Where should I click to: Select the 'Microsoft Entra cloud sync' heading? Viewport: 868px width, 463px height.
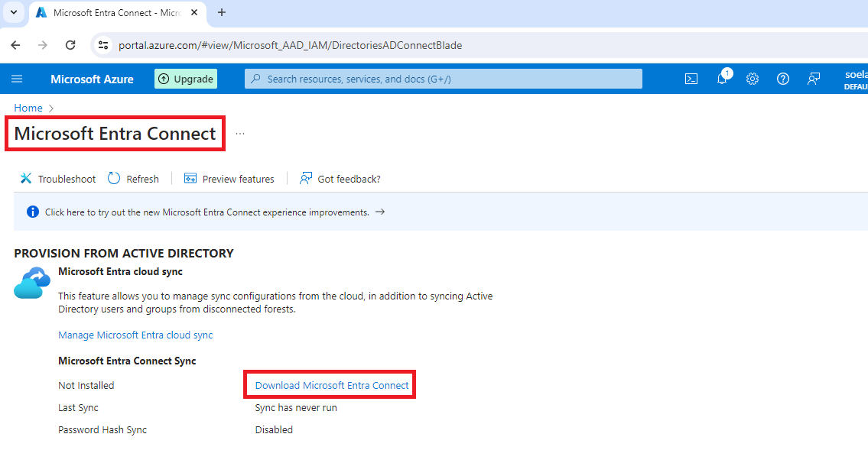(x=120, y=271)
